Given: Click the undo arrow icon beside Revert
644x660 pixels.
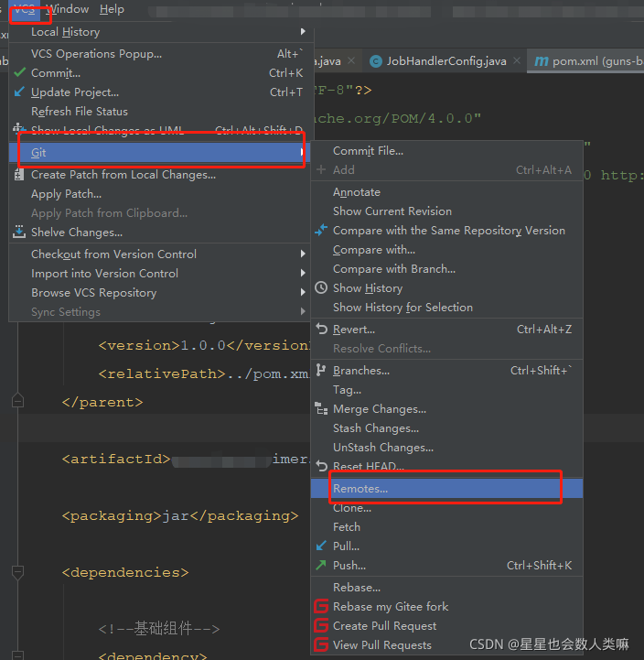Looking at the screenshot, I should click(x=321, y=329).
